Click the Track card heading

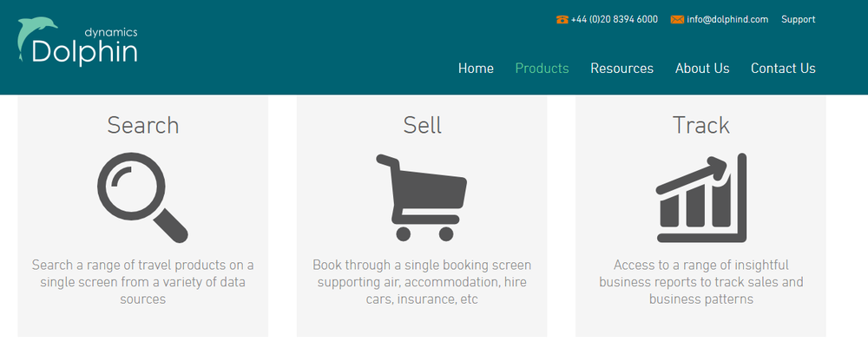click(700, 125)
